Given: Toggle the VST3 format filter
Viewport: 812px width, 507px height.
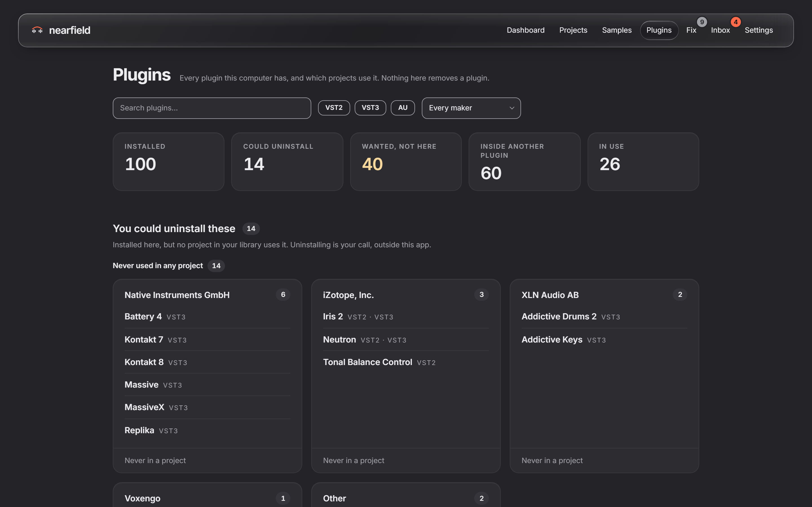Looking at the screenshot, I should pyautogui.click(x=370, y=108).
